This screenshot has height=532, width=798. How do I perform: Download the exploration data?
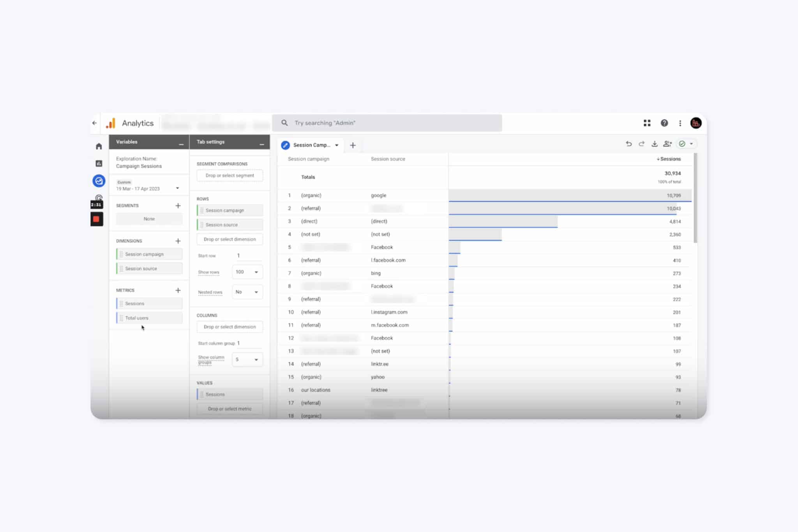pos(655,144)
